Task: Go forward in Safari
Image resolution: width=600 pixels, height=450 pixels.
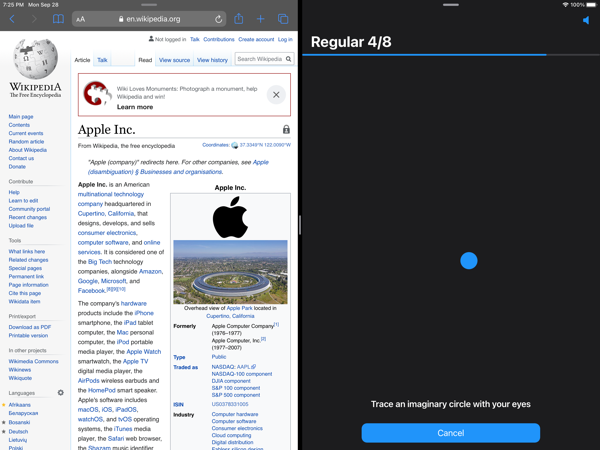Action: 34,19
